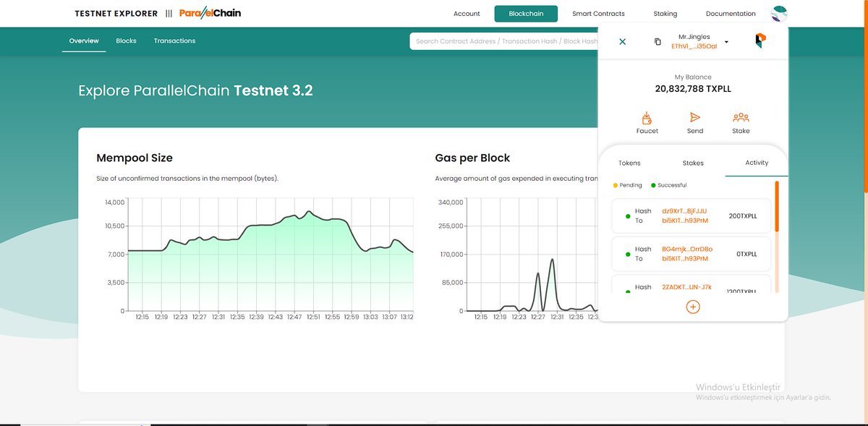Click the Pending legend label

pos(630,185)
